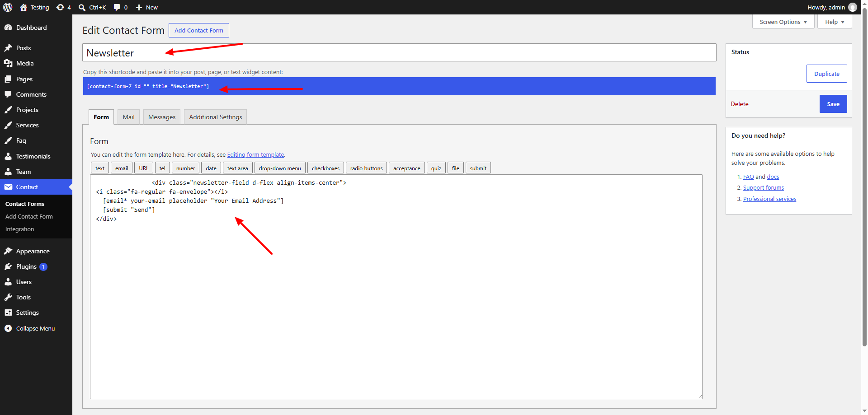
Task: Click the Add Contact Form button
Action: 199,30
